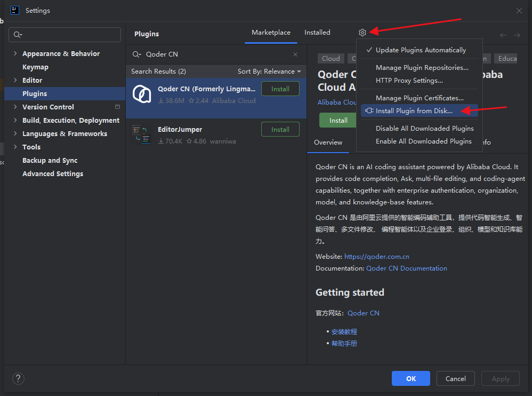Clear the Qoder CN search text
The height and width of the screenshot is (396, 532).
pos(295,54)
